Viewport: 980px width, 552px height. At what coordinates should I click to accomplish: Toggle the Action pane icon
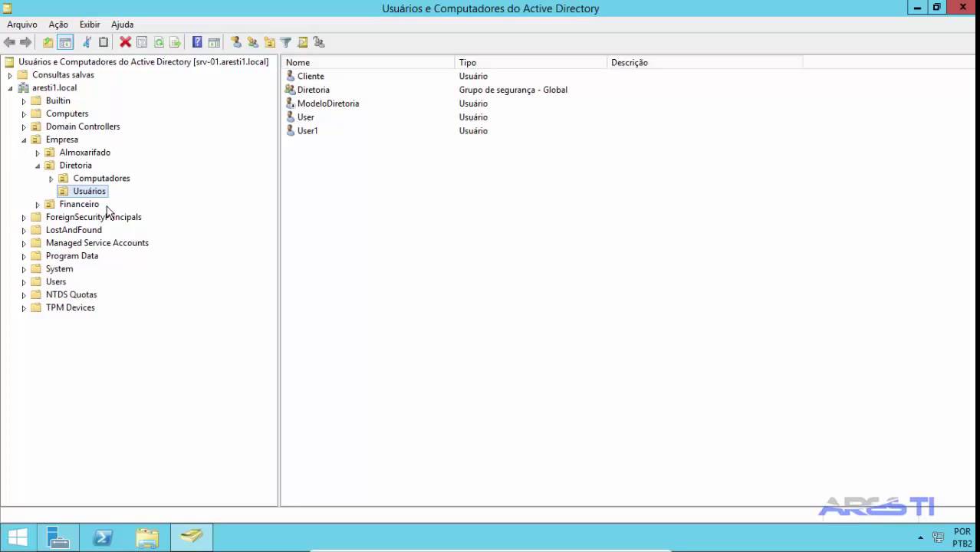click(x=214, y=42)
